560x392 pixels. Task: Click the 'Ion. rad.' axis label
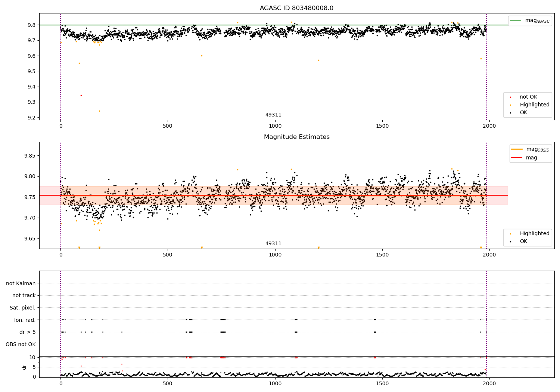[x=25, y=320]
